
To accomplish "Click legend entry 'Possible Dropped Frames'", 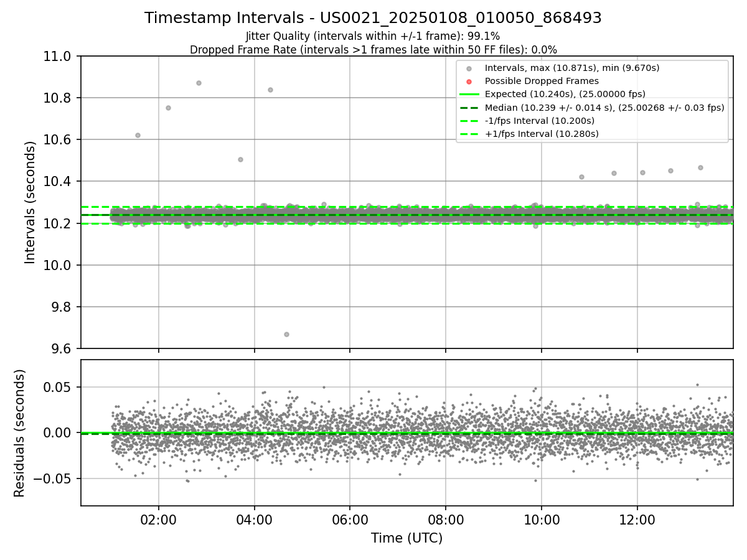I will (542, 81).
